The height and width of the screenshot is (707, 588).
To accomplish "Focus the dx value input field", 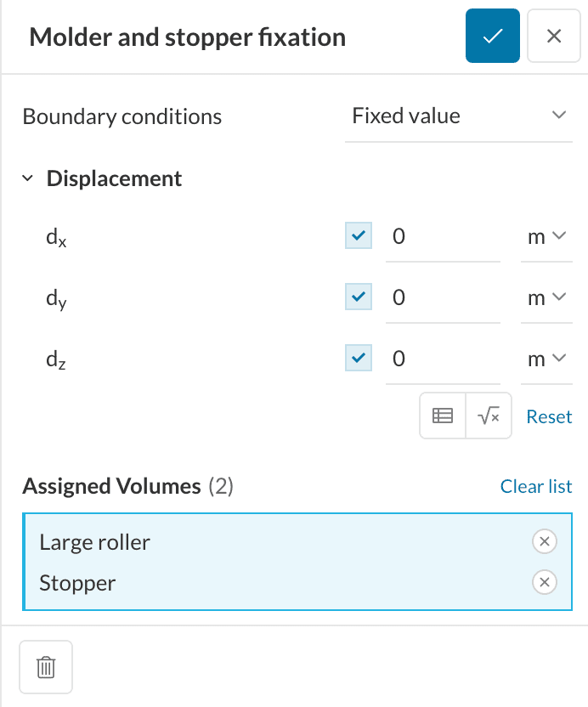I will (442, 237).
